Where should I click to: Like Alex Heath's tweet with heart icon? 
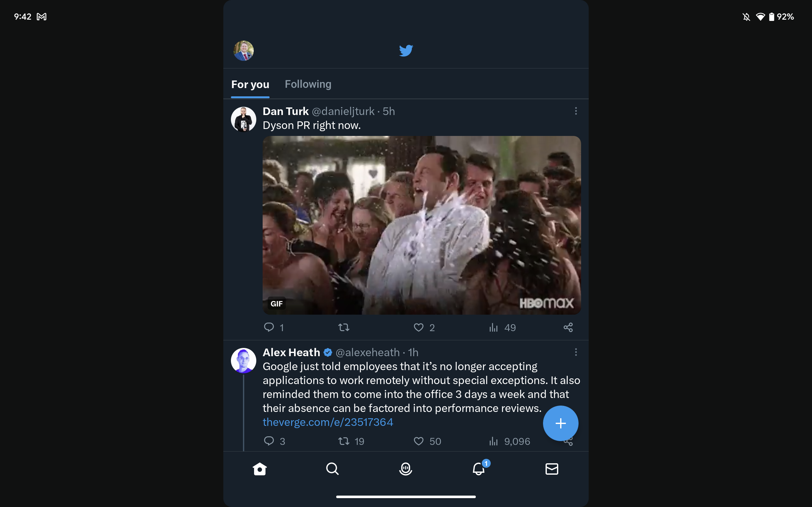(x=419, y=441)
